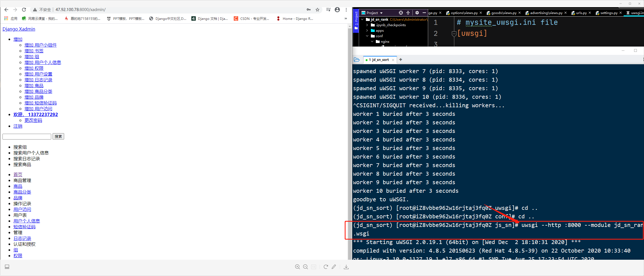Fold the [uwsgi] section in editor
The width and height of the screenshot is (644, 276).
click(454, 34)
